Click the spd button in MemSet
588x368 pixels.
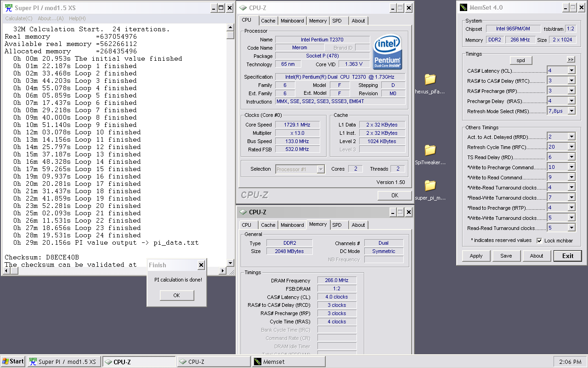[521, 60]
